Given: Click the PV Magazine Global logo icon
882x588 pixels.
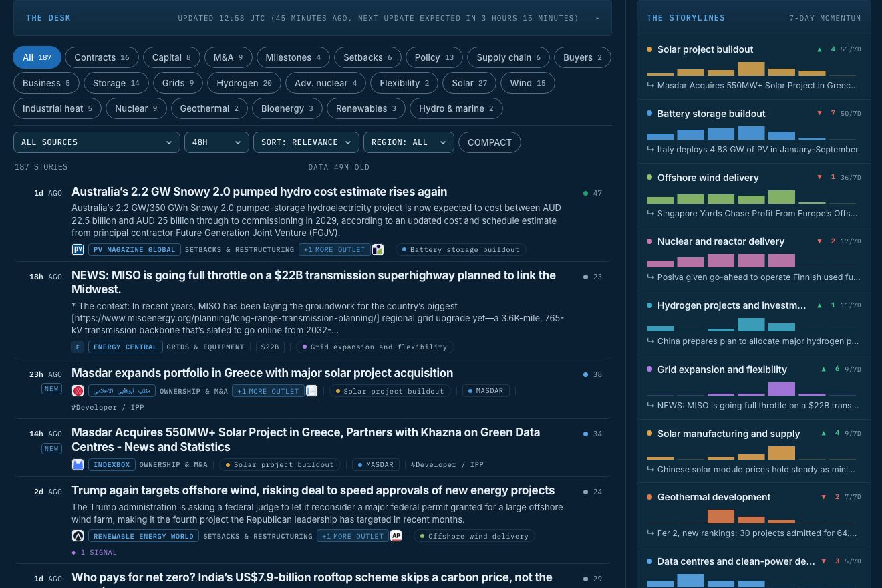Looking at the screenshot, I should click(78, 249).
